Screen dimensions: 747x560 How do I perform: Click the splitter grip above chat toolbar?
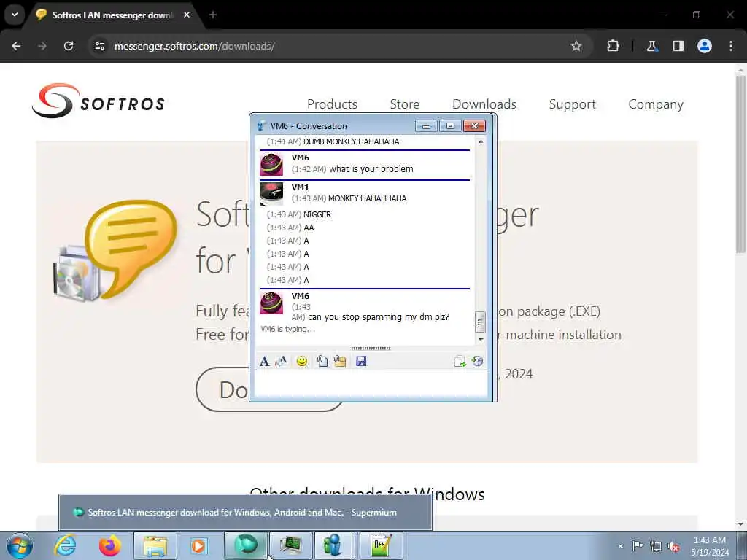click(371, 349)
